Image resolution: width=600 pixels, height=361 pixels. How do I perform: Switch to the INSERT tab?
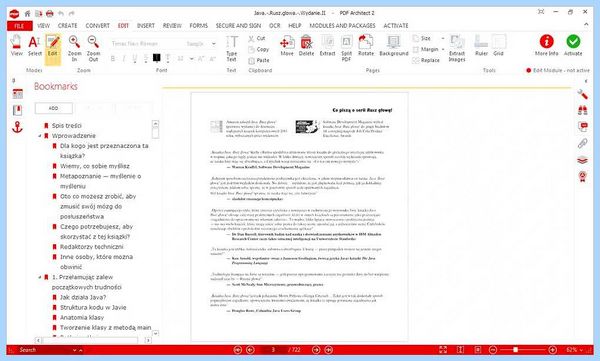point(146,26)
